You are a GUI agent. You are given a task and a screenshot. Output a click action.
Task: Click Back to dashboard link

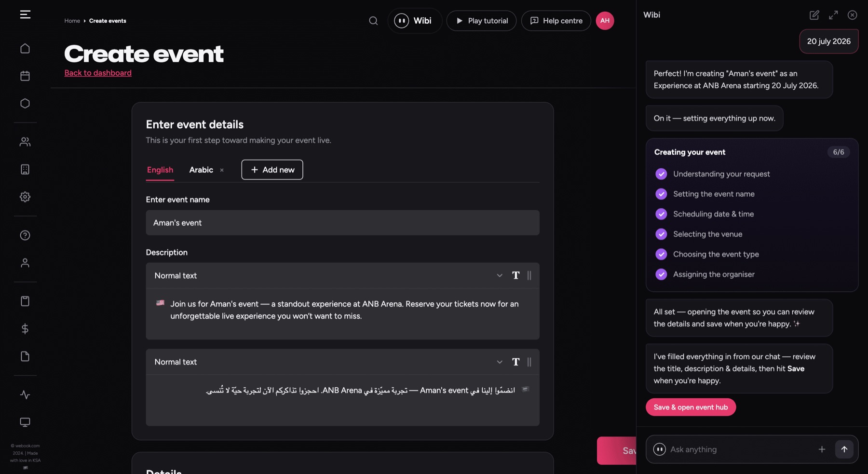[x=98, y=73]
